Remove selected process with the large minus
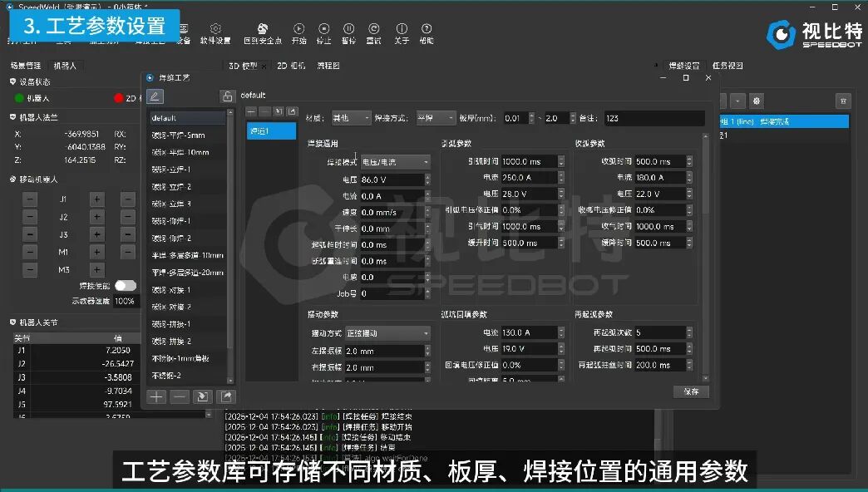868x492 pixels. (180, 396)
